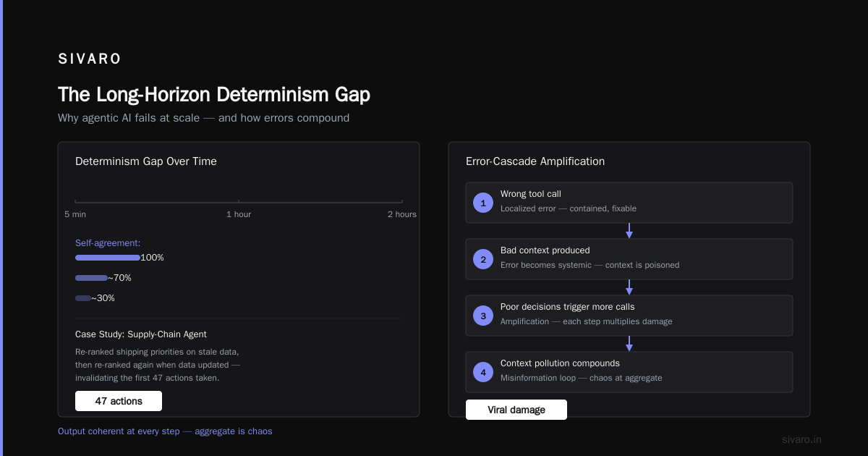
Task: Select the ~70% self-agreement bar
Action: pyautogui.click(x=91, y=278)
